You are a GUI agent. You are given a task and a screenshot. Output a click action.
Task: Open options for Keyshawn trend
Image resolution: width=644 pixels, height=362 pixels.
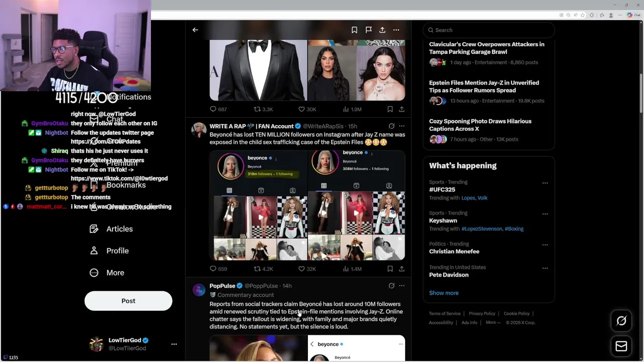pyautogui.click(x=545, y=214)
